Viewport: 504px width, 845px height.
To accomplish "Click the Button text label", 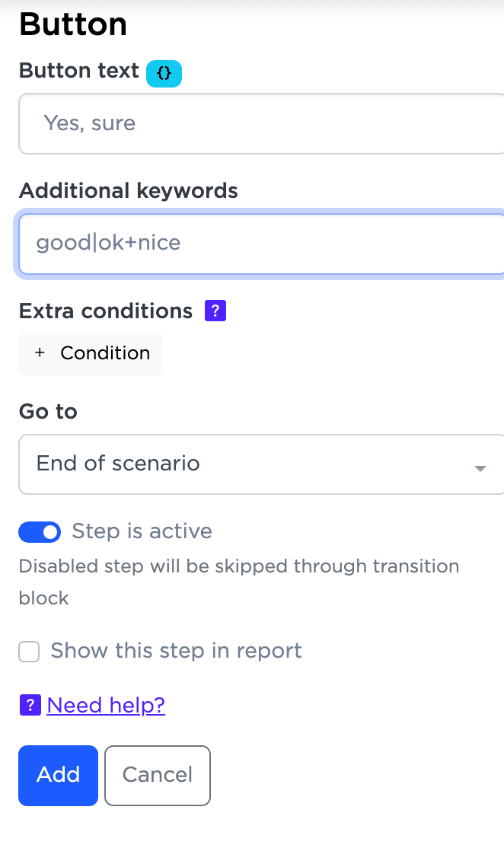I will click(78, 71).
